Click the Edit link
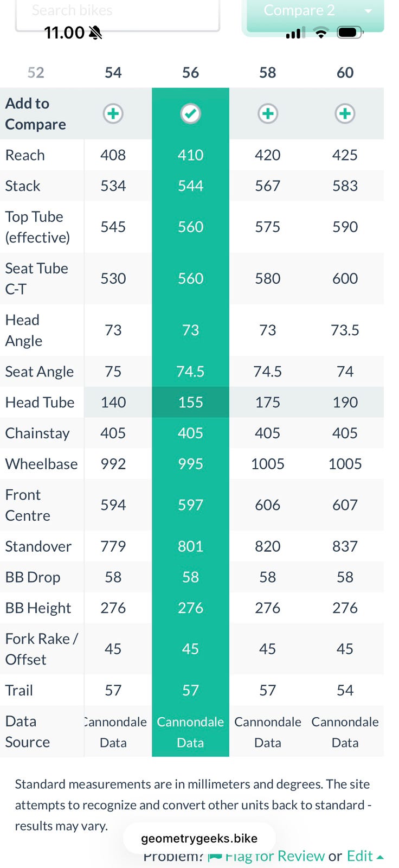The image size is (399, 868). click(x=359, y=856)
